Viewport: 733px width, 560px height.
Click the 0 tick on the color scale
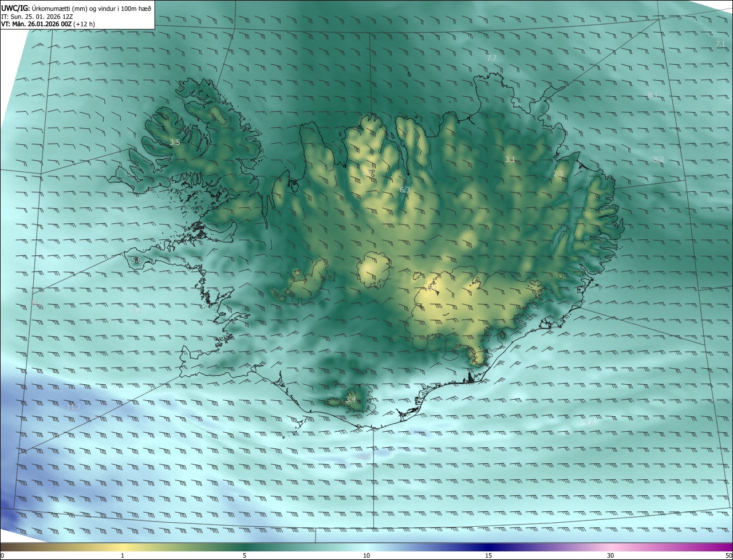(2, 556)
